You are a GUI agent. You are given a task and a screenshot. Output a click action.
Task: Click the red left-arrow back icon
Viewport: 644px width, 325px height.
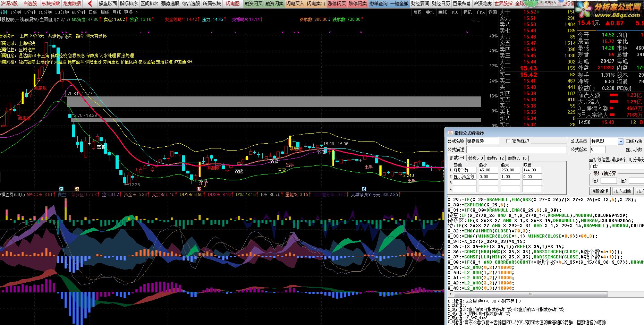point(90,3)
